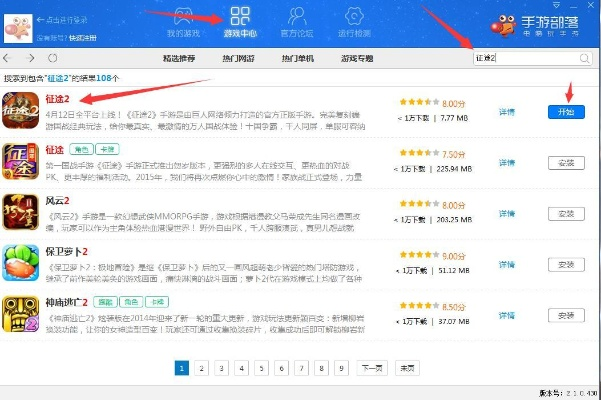This screenshot has height=400, width=601.
Task: View 详情 details for 征途2
Action: point(507,112)
